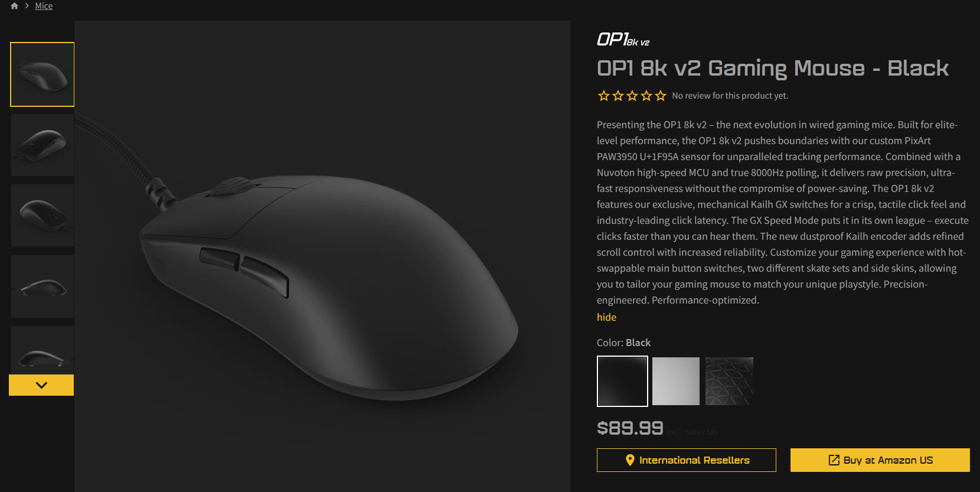Expand more thumbnails with yellow chevron
The height and width of the screenshot is (492, 980).
(x=41, y=385)
